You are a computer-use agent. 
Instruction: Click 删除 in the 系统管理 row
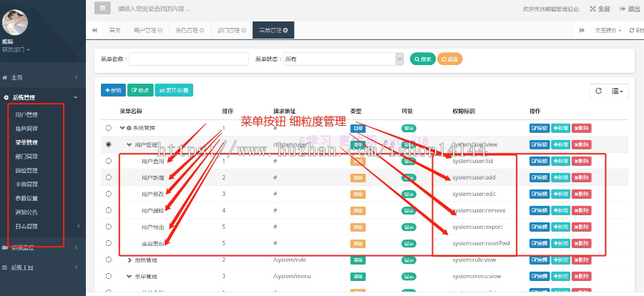click(x=582, y=128)
